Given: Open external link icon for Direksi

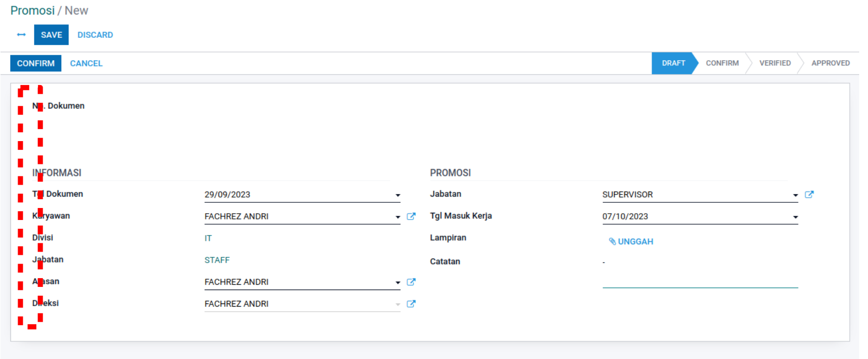Looking at the screenshot, I should click(x=411, y=303).
